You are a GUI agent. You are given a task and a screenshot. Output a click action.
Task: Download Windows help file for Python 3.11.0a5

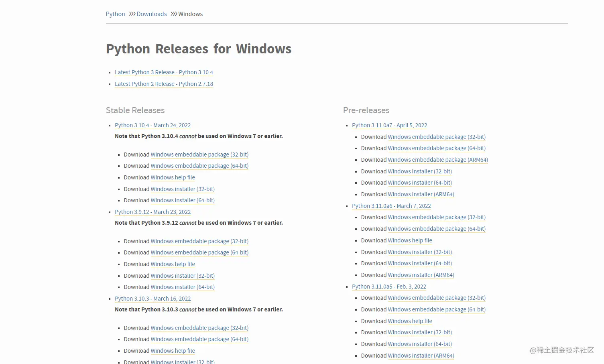click(x=410, y=321)
